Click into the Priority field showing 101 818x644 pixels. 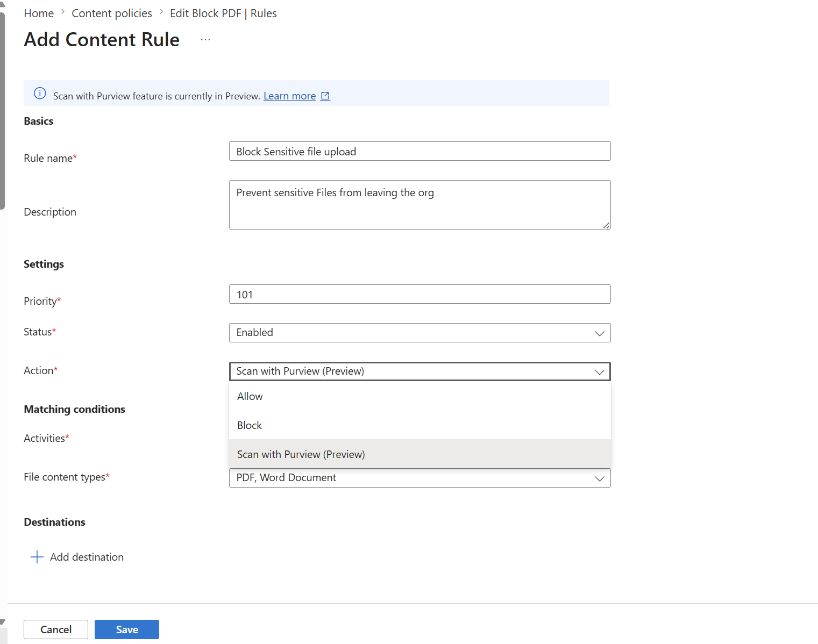(x=419, y=294)
